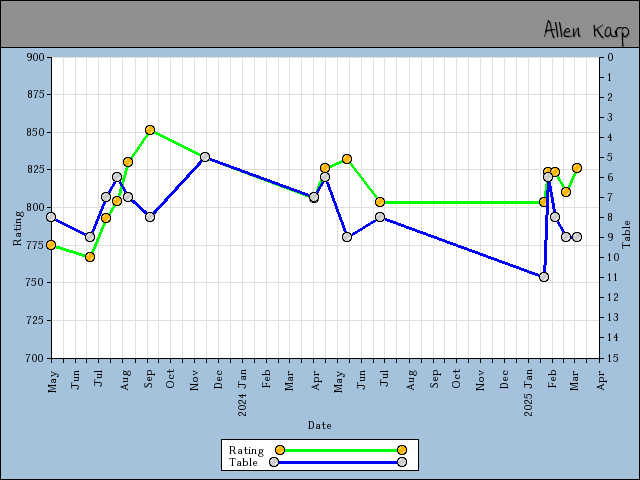Click the '2025 Jan' date axis label
The width and height of the screenshot is (640, 480).
pyautogui.click(x=529, y=392)
